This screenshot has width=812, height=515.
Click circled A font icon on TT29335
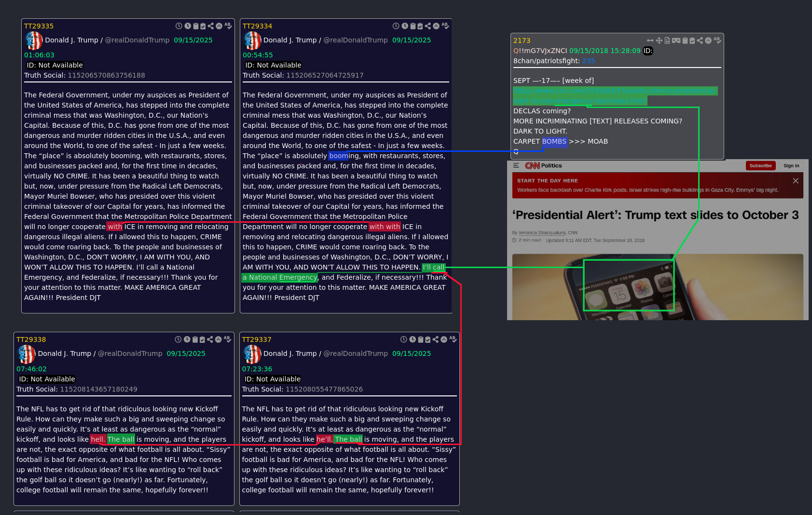pos(219,26)
